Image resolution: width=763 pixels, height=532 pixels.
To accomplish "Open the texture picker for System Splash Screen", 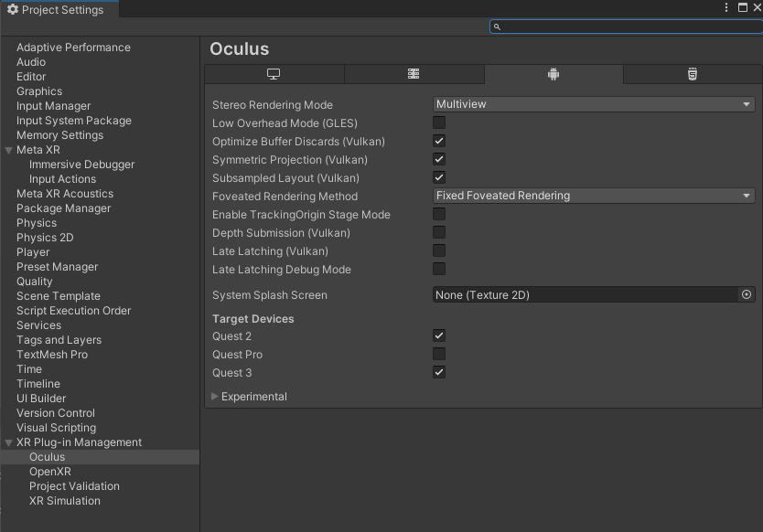I will (x=747, y=294).
